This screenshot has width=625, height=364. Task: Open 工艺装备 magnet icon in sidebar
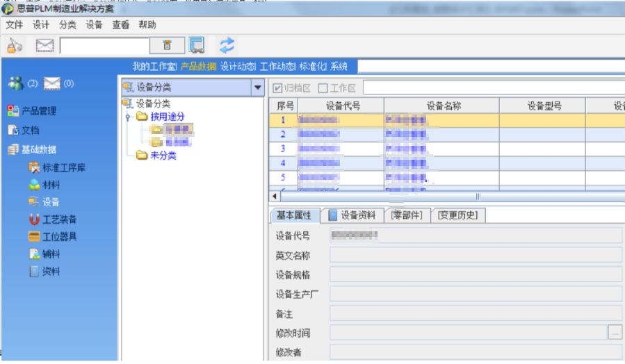35,220
